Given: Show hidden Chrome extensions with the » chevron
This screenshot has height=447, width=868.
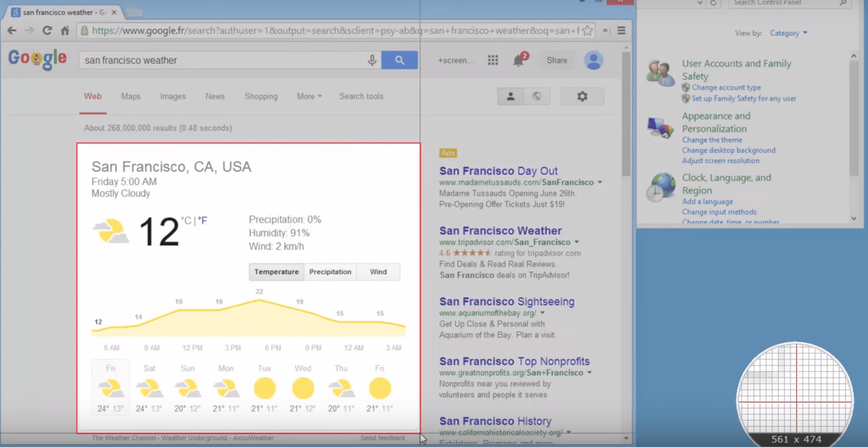Looking at the screenshot, I should pos(605,30).
